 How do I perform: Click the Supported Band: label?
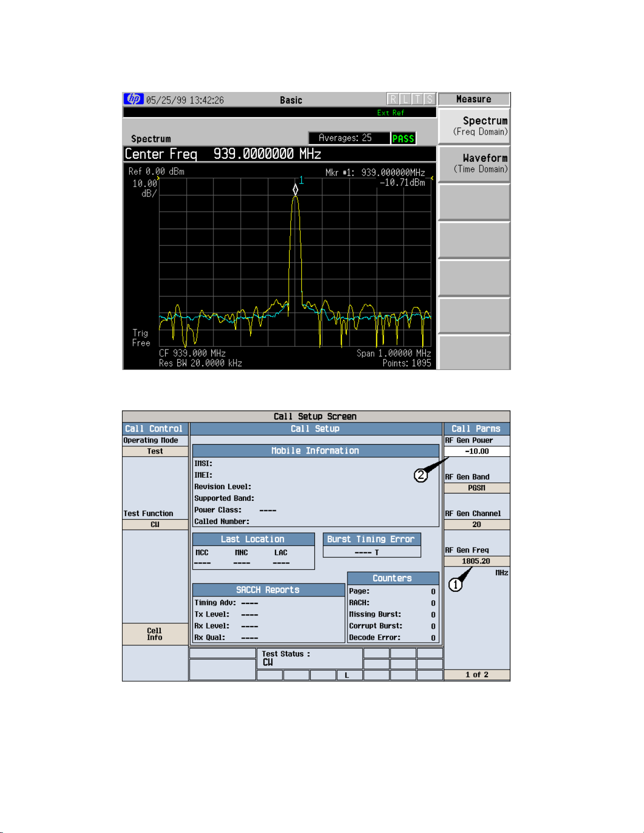click(x=224, y=498)
